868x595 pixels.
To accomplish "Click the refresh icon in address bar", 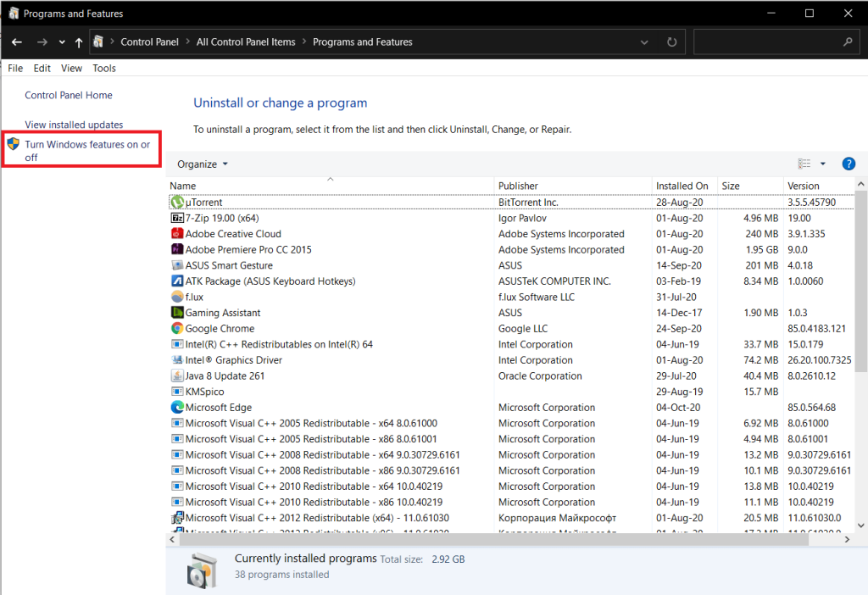I will tap(671, 42).
